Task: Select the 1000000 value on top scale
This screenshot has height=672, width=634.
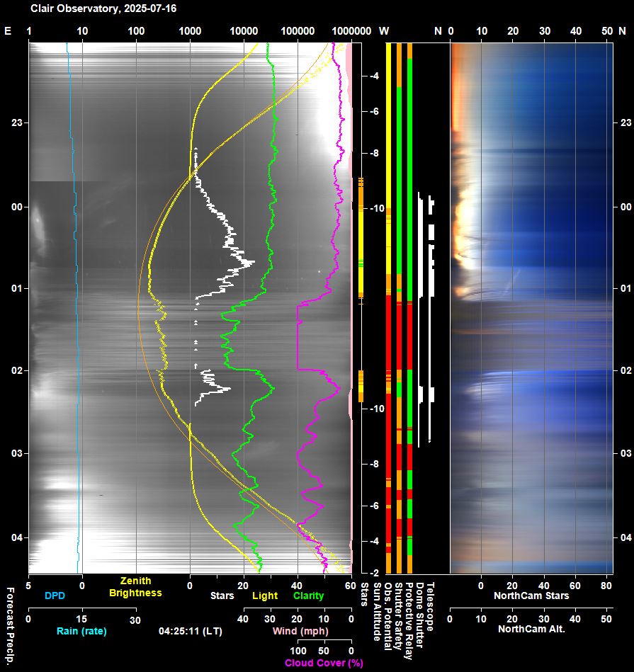Action: click(x=351, y=31)
